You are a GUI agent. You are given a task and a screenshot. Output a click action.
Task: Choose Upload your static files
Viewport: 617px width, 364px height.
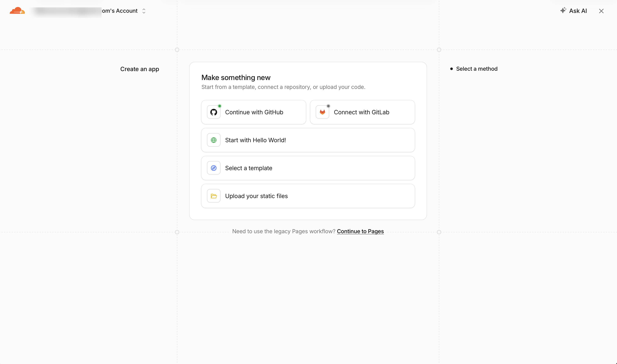coord(308,196)
